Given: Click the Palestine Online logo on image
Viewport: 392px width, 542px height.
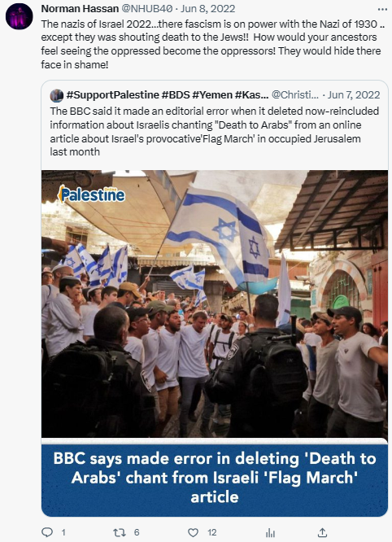Looking at the screenshot, I should [x=92, y=194].
